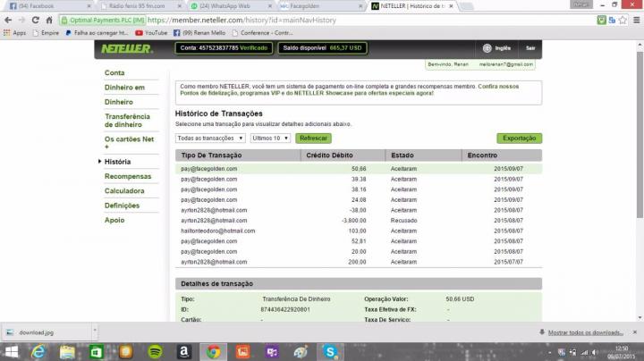
Task: Open Skype from the taskbar
Action: (330, 351)
